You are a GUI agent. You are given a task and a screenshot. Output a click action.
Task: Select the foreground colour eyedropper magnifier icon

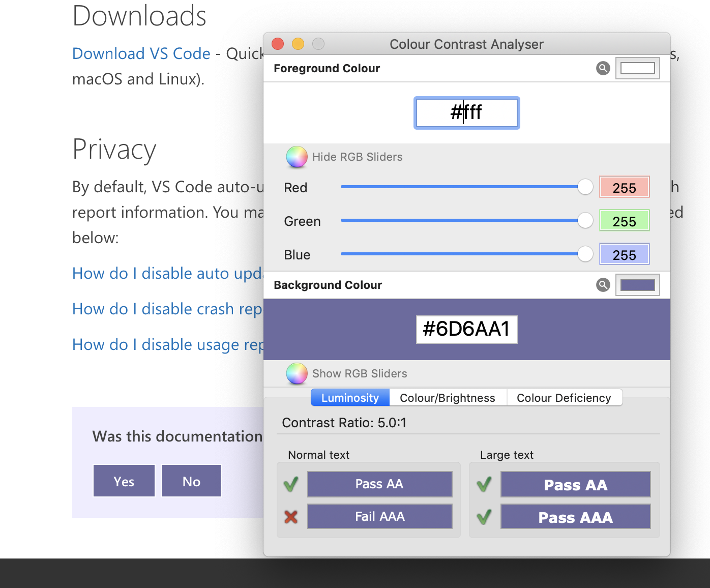603,68
